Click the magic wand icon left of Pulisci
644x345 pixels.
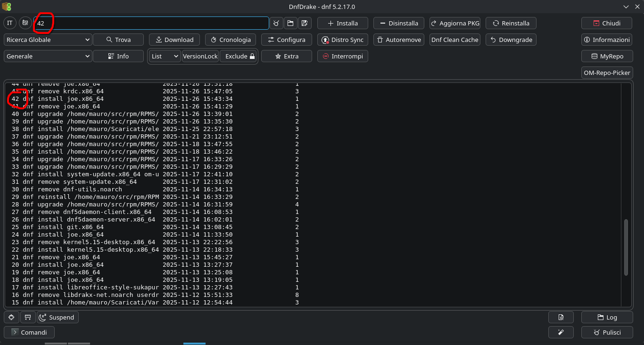pos(561,332)
